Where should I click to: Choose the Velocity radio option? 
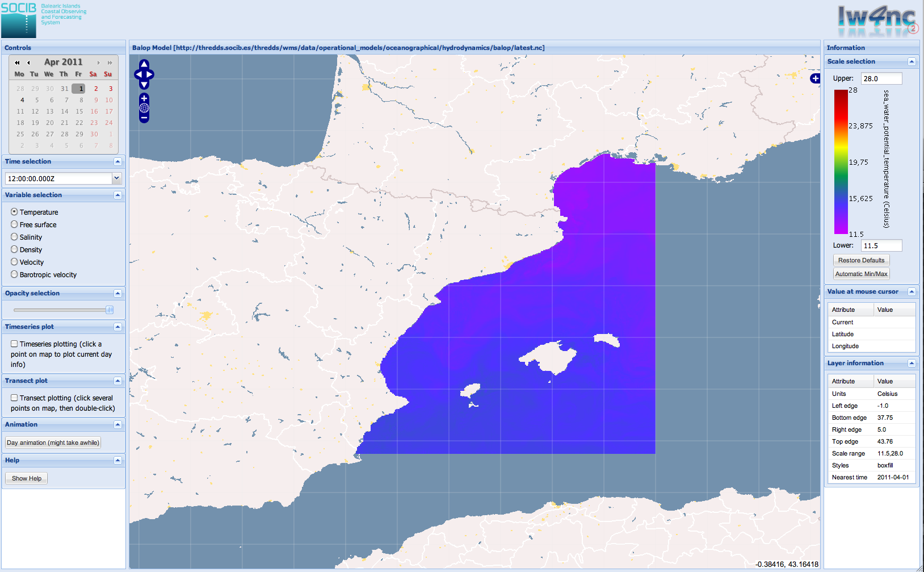[14, 262]
